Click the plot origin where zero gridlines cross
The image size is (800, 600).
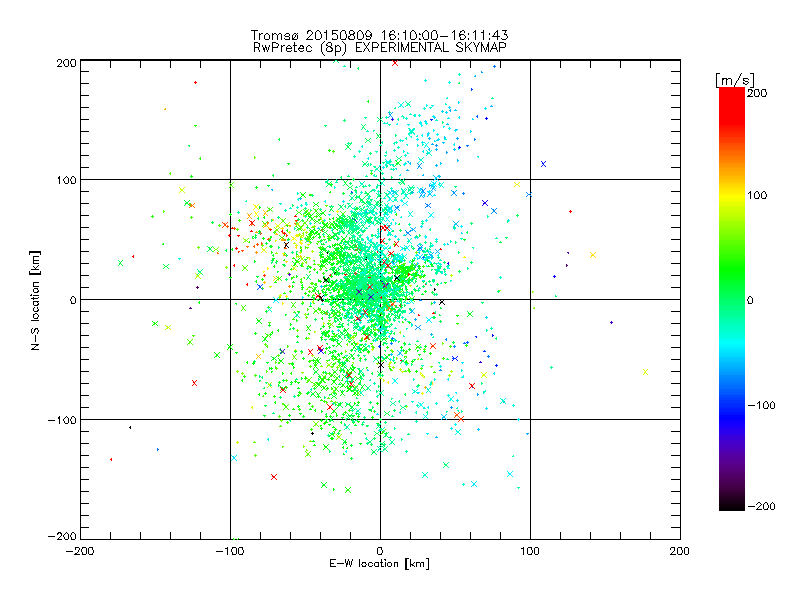[x=380, y=299]
